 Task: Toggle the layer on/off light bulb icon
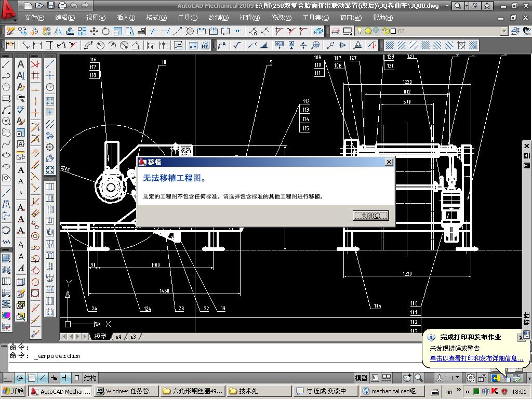(x=360, y=31)
